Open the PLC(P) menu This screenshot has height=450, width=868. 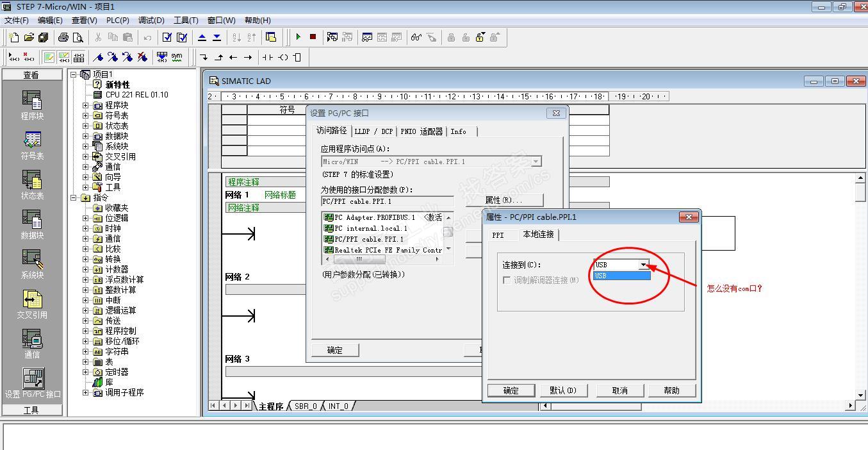[x=117, y=21]
